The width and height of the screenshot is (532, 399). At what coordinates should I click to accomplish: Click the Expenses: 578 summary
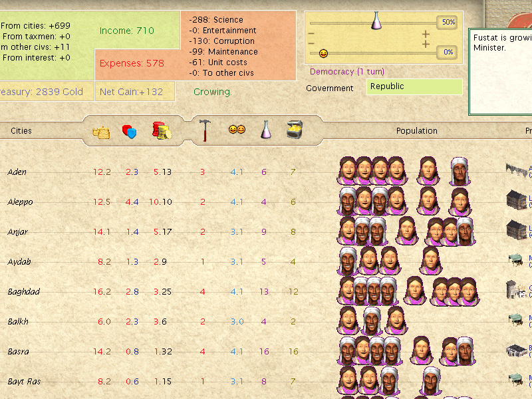(132, 63)
